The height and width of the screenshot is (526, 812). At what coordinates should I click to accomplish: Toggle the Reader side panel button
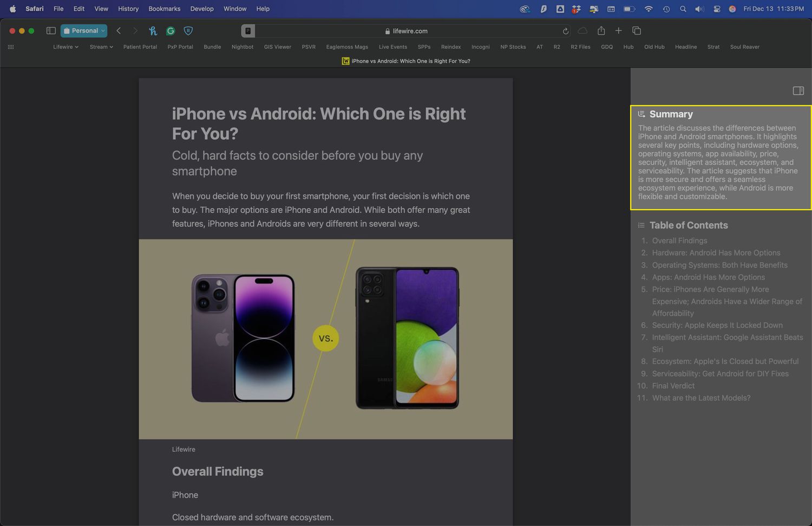(x=798, y=90)
